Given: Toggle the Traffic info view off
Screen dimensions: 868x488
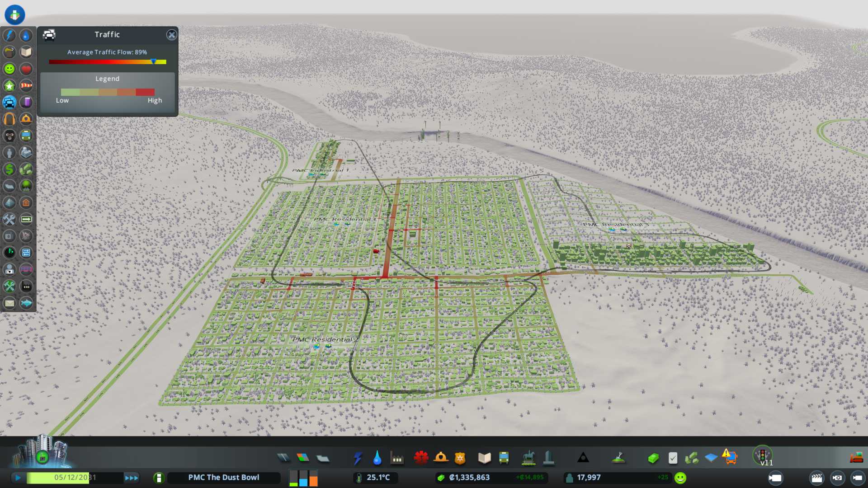Looking at the screenshot, I should 9,102.
